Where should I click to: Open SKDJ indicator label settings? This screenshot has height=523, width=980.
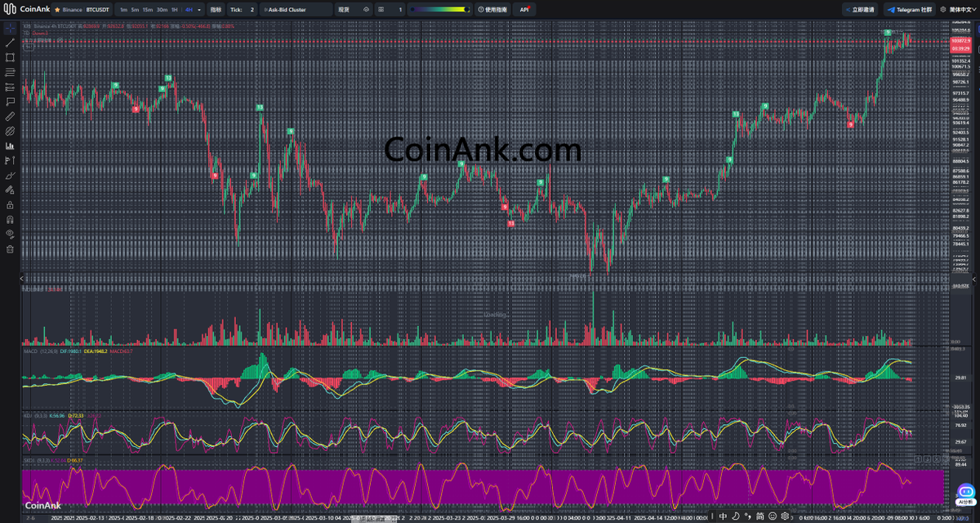pos(36,460)
